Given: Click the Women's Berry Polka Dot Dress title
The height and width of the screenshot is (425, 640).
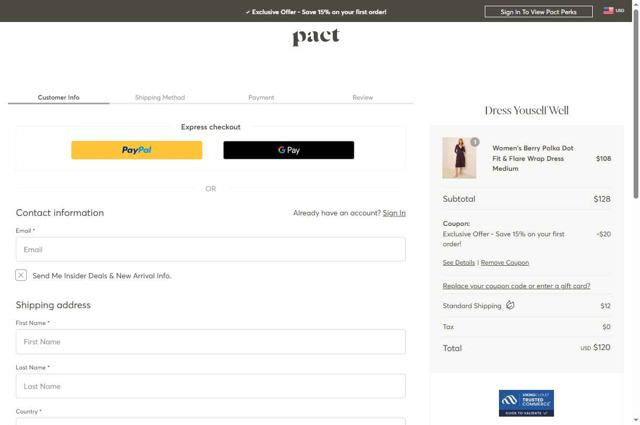Looking at the screenshot, I should 533,158.
